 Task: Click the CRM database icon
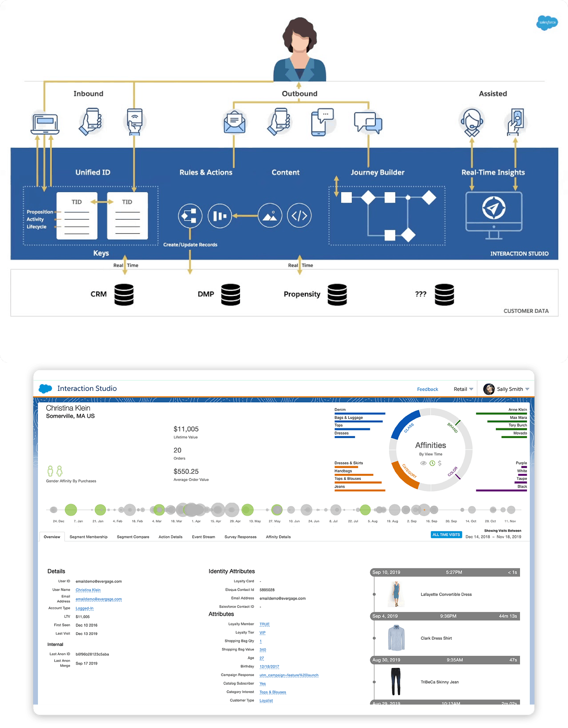[124, 295]
